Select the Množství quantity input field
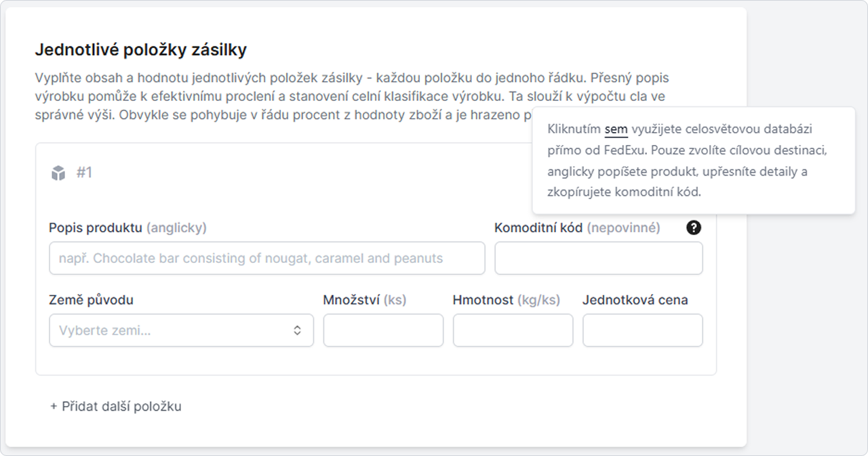The width and height of the screenshot is (868, 456). [383, 331]
